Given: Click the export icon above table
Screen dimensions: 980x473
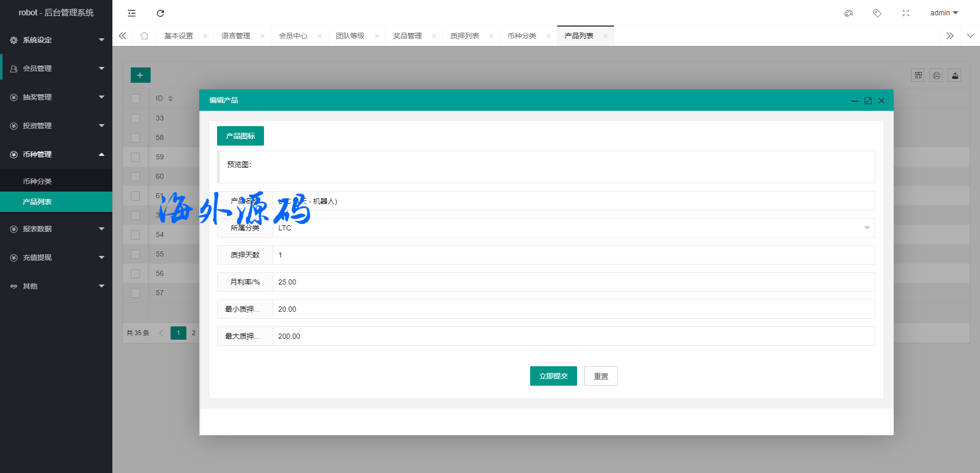Looking at the screenshot, I should click(x=954, y=76).
